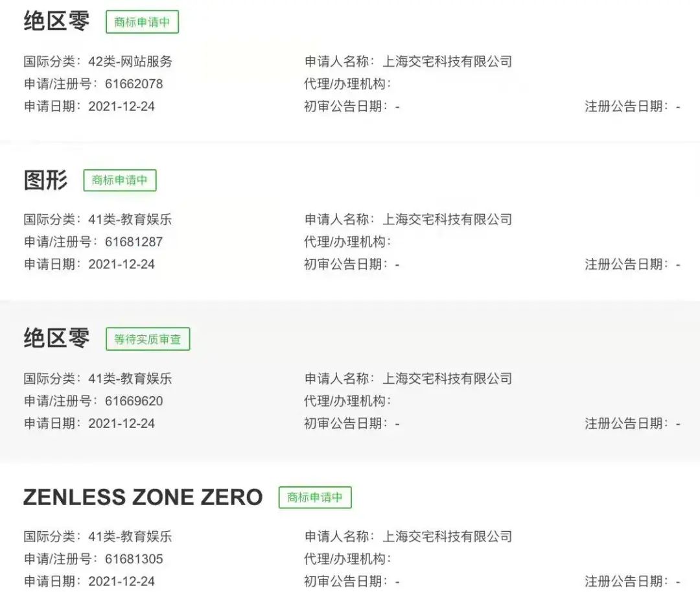Viewport: 700px width, 592px height.
Task: Open the ZENLESS ZONE ZERO trademark title
Action: pyautogui.click(x=143, y=497)
